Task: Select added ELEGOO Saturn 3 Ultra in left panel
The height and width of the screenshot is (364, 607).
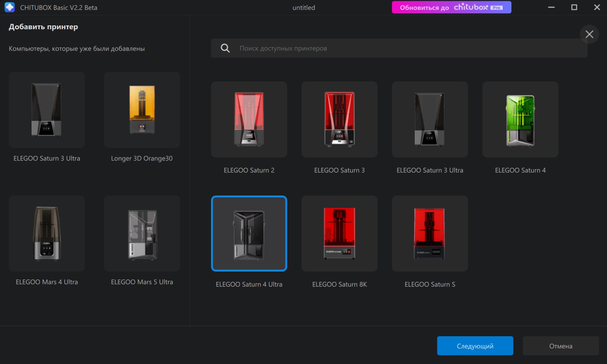Action: tap(46, 110)
